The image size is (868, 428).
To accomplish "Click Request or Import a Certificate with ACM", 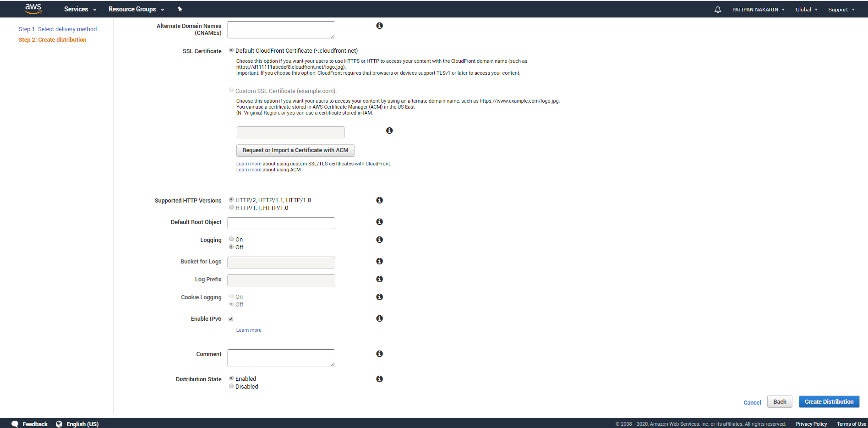I will [x=295, y=150].
